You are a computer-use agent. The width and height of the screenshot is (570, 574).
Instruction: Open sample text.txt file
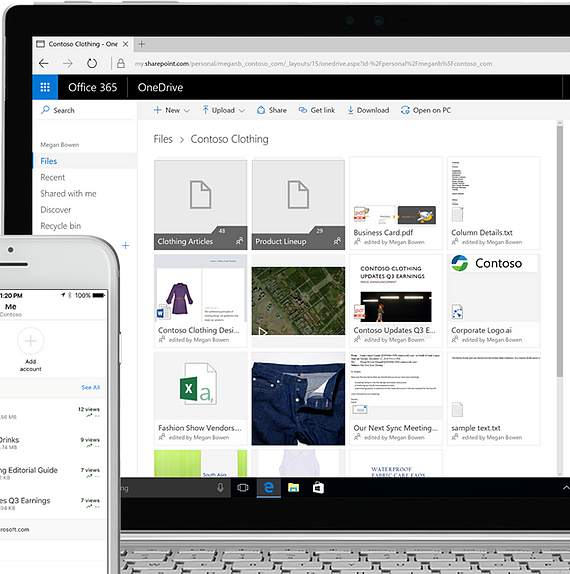pyautogui.click(x=493, y=399)
